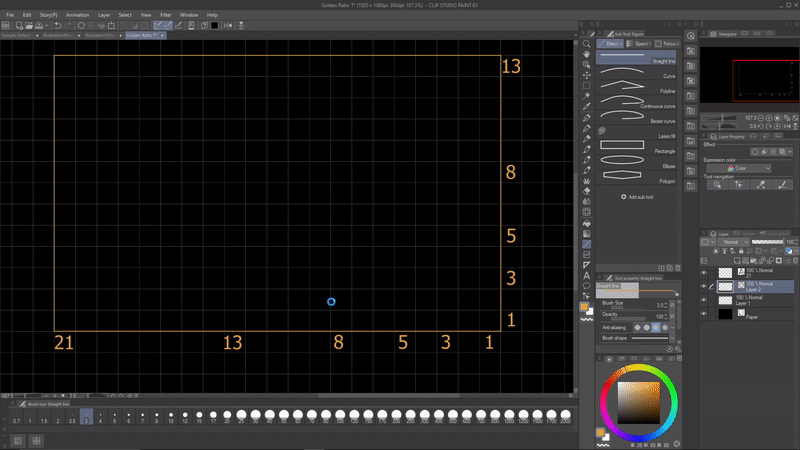Open the Normal blending mode dropdown

(733, 242)
